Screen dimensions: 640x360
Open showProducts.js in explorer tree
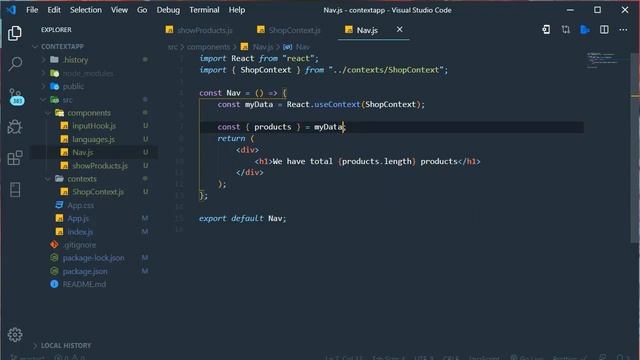point(100,166)
